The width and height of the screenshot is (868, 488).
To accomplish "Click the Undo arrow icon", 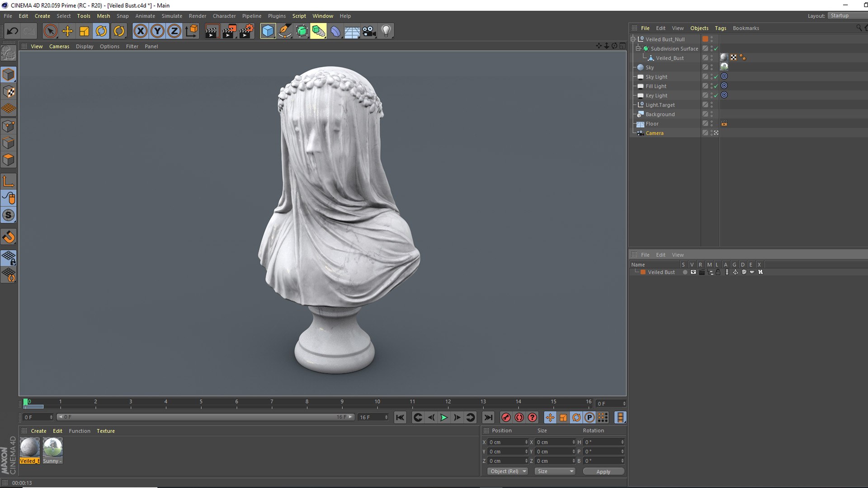I will point(12,31).
